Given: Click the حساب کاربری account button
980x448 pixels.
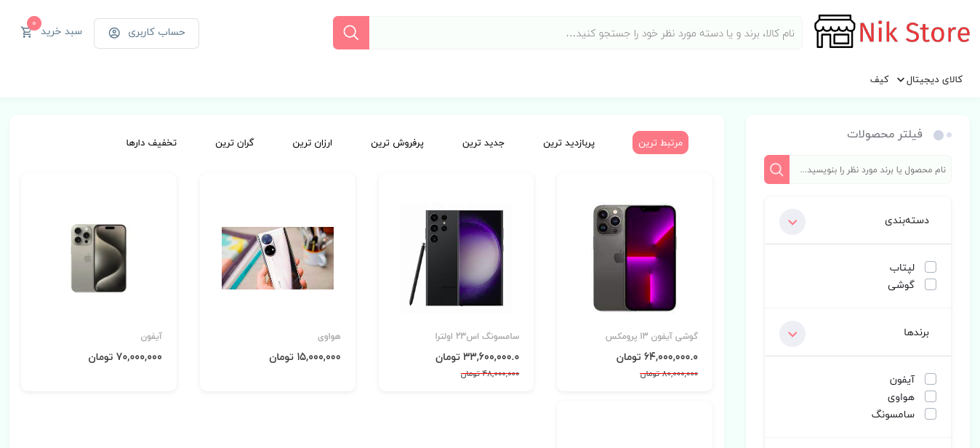Looking at the screenshot, I should tap(146, 33).
